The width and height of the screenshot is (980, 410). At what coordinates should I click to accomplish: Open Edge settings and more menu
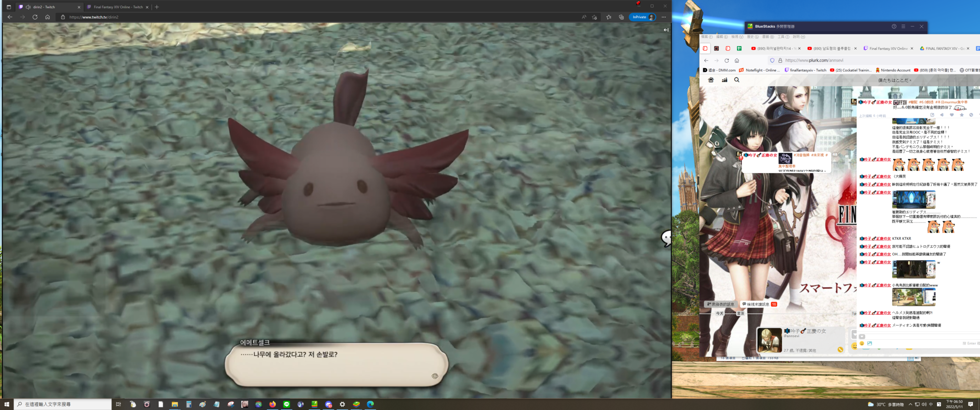[x=664, y=17]
